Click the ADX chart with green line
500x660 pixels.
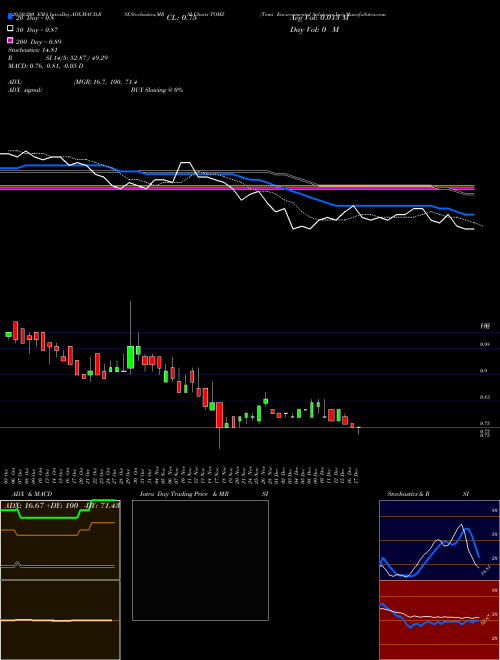[x=60, y=540]
